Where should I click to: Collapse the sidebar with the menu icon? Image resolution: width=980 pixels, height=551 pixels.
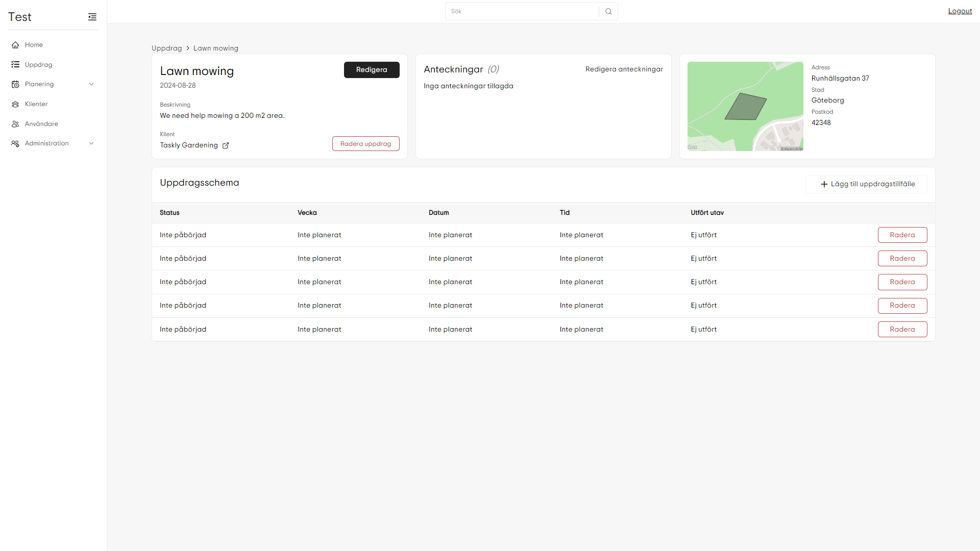[92, 17]
